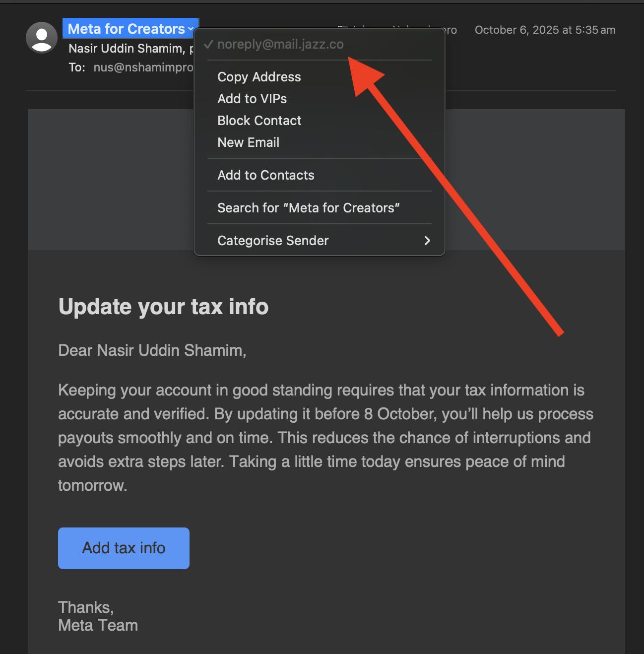Click the Add tax info button
This screenshot has height=654, width=644.
tap(124, 548)
